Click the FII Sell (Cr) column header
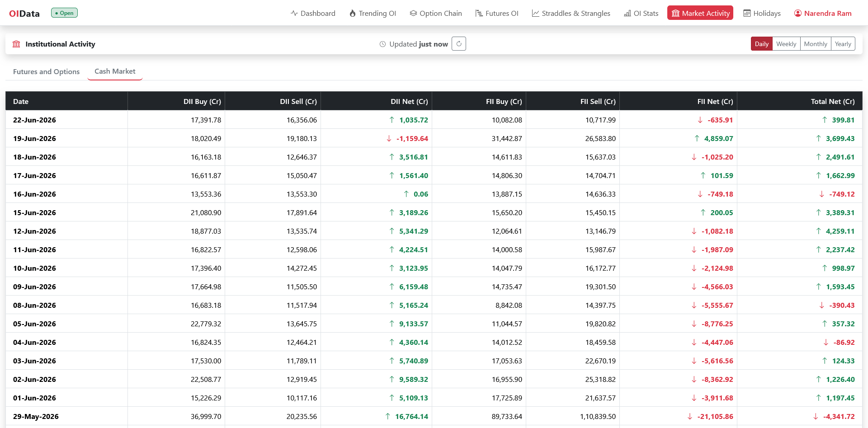 (573, 101)
